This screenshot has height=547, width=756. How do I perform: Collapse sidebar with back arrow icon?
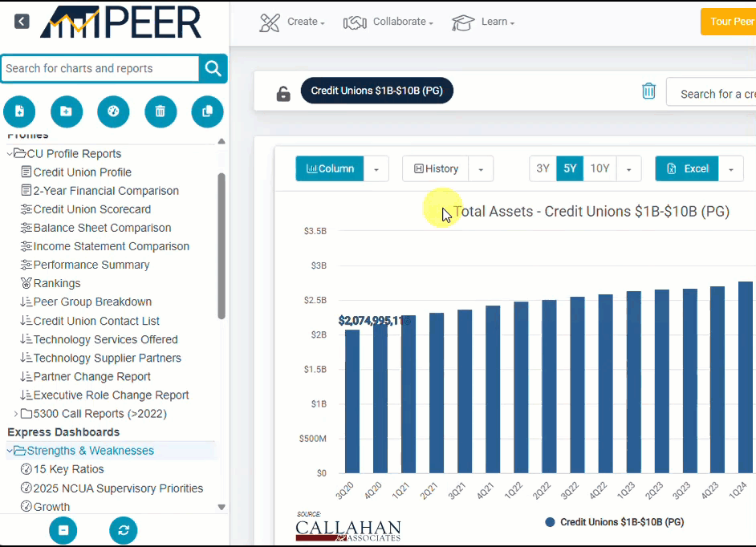pos(22,21)
